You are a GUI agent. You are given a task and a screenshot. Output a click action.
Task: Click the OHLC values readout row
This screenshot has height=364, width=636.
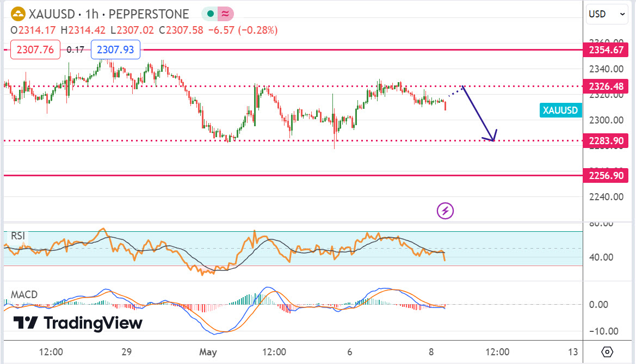[144, 30]
